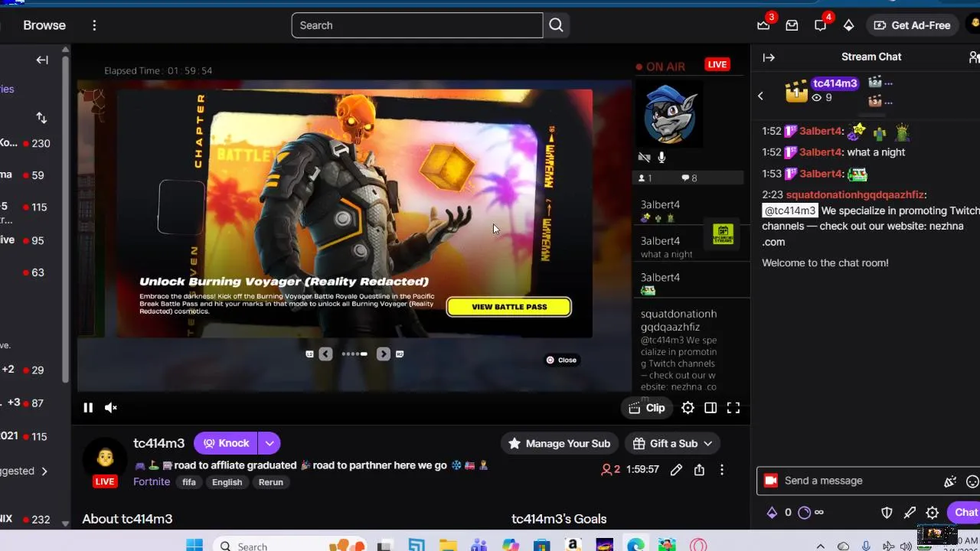This screenshot has height=551, width=980.
Task: Open chat settings gear
Action: coord(933,513)
